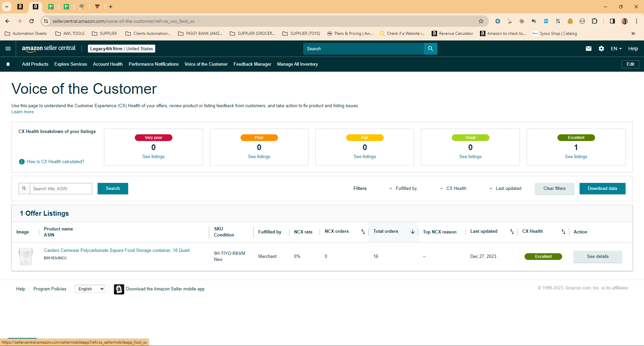Open the Sysco Shop Catalog bookmark
Viewport: 644px width, 346px height.
pyautogui.click(x=555, y=33)
